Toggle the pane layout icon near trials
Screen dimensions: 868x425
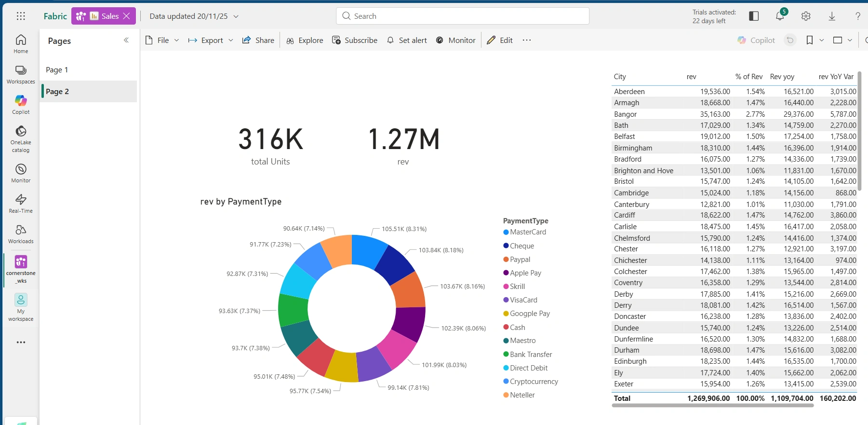[754, 16]
